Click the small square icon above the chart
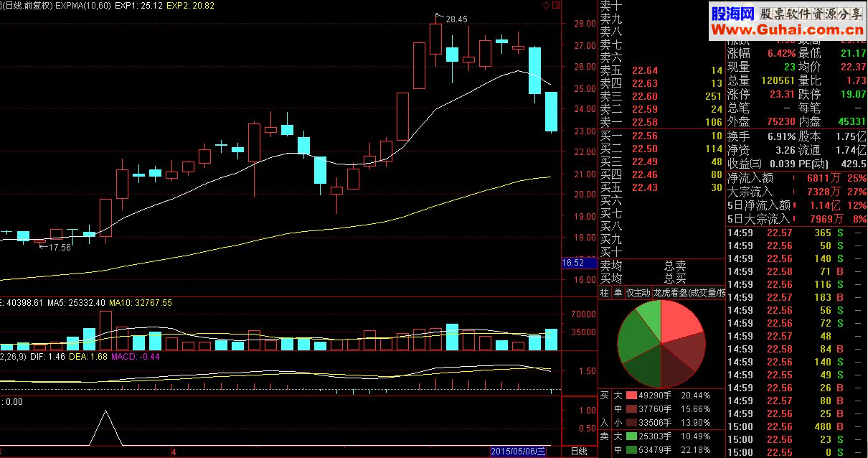This screenshot has width=868, height=458. pyautogui.click(x=555, y=6)
